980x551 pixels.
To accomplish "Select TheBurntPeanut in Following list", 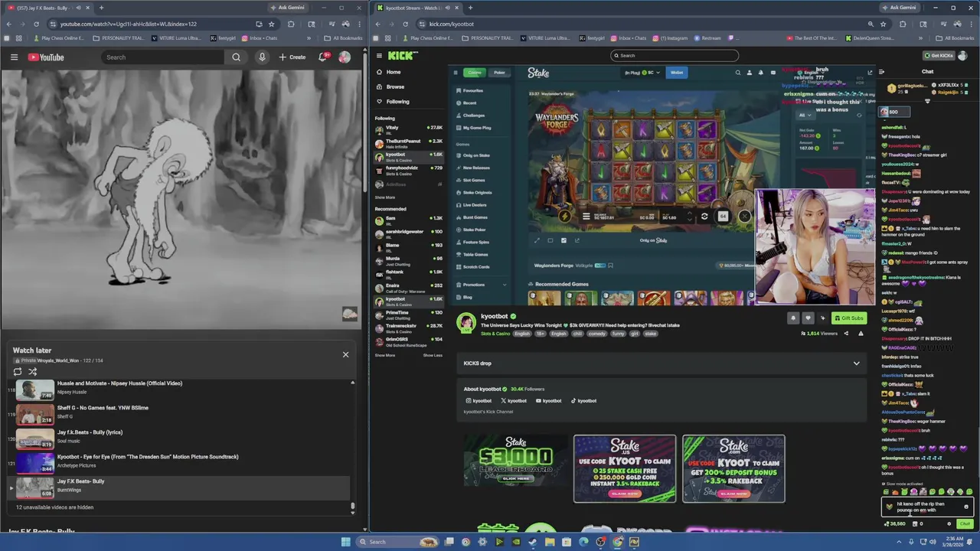I will point(408,143).
